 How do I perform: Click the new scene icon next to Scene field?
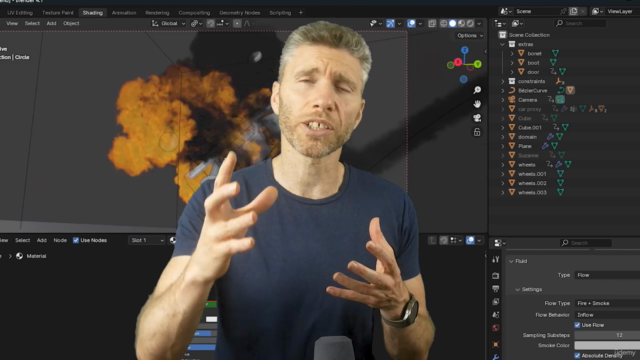point(573,11)
